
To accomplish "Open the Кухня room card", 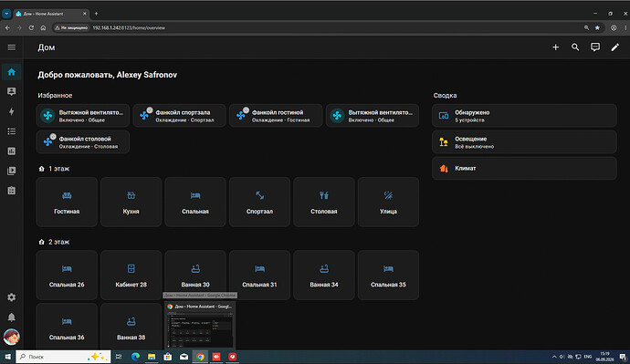I will tap(131, 202).
